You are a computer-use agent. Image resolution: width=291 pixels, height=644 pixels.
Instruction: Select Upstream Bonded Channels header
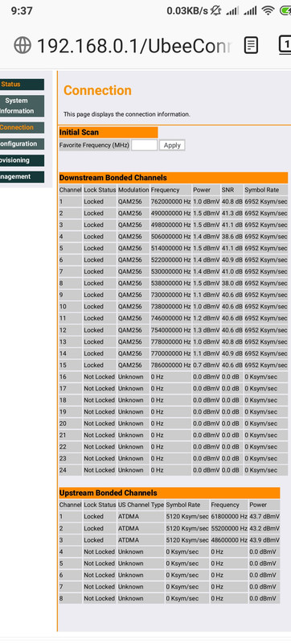point(170,493)
